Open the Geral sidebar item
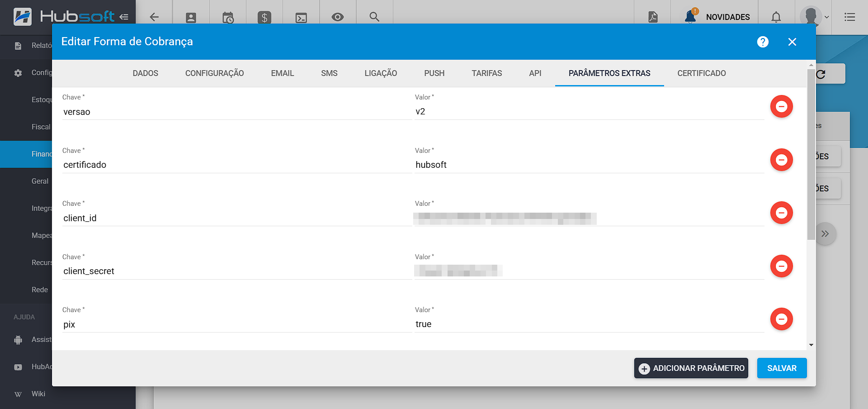 (x=26, y=181)
